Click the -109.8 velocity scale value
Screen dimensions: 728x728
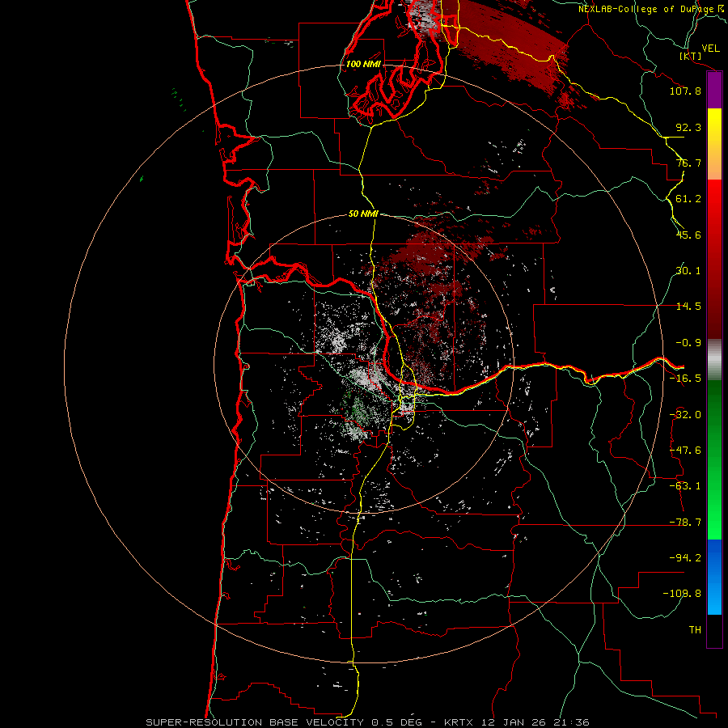point(682,594)
